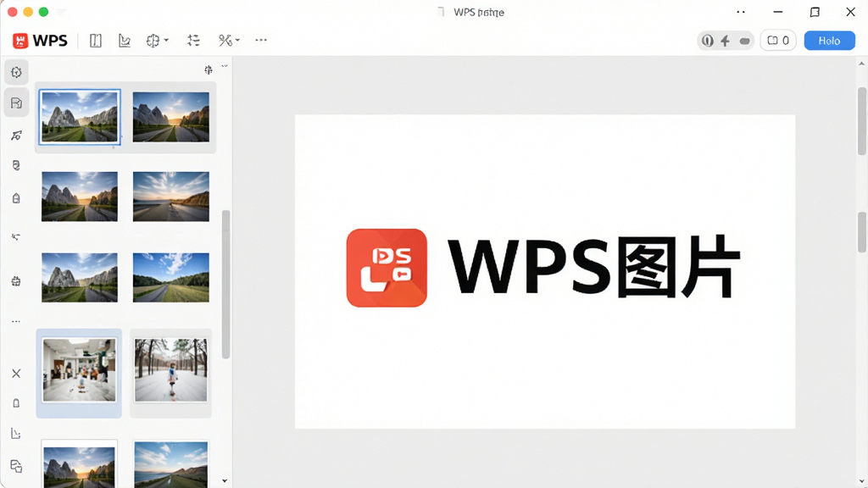
Task: Click the thumbnail panel vertical scrollbar
Action: pyautogui.click(x=225, y=285)
